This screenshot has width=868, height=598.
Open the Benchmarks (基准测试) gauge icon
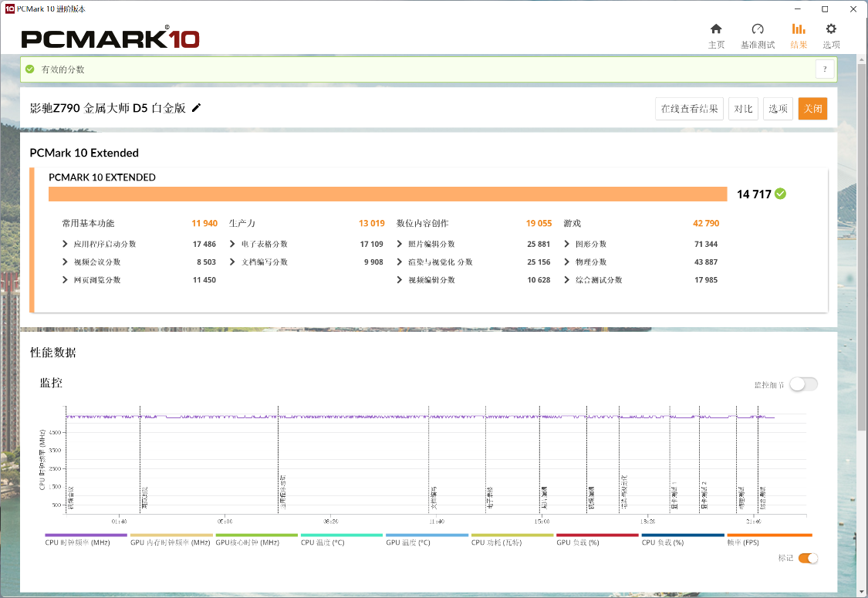tap(757, 29)
